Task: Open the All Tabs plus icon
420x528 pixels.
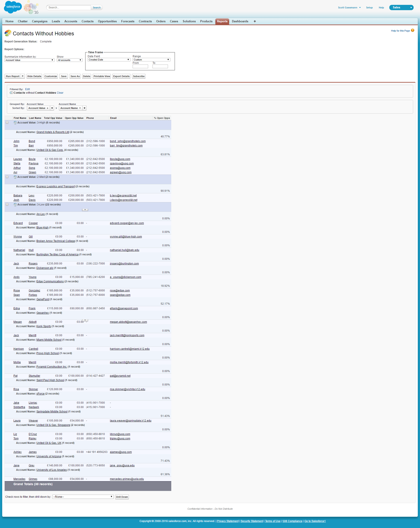Action: coord(255,21)
